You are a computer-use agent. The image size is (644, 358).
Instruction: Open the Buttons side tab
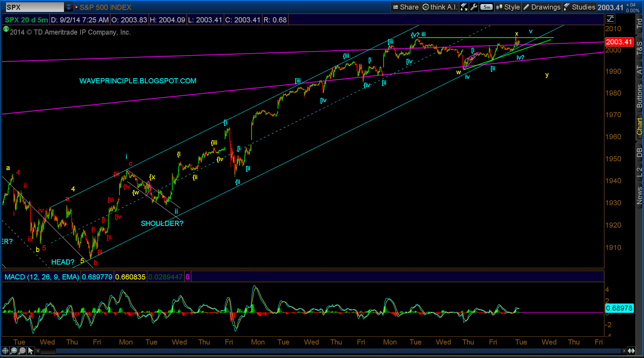pyautogui.click(x=639, y=96)
